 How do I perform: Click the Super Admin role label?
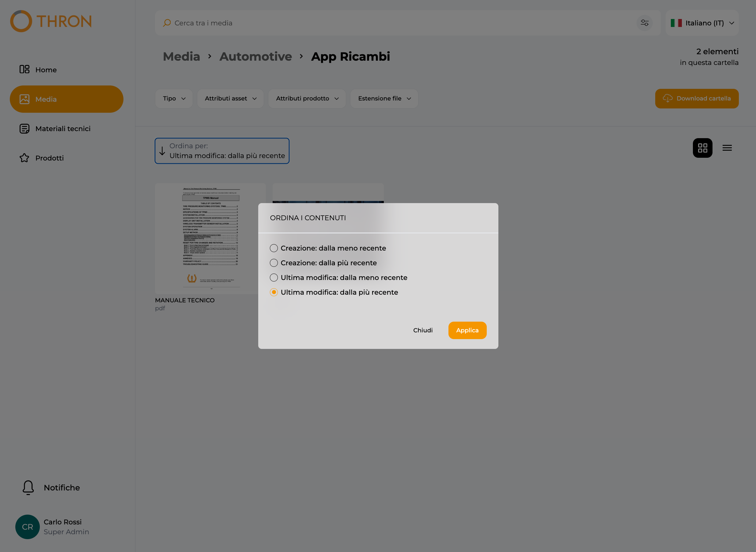66,532
